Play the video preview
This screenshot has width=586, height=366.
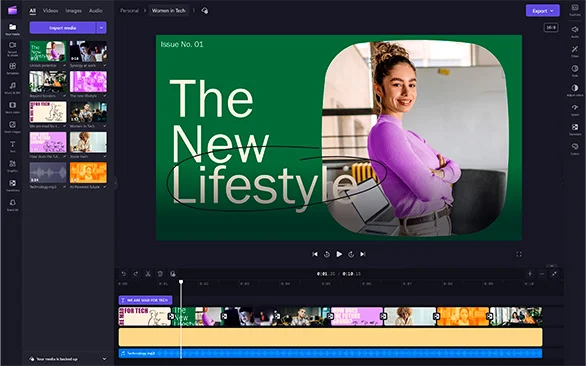tap(339, 254)
